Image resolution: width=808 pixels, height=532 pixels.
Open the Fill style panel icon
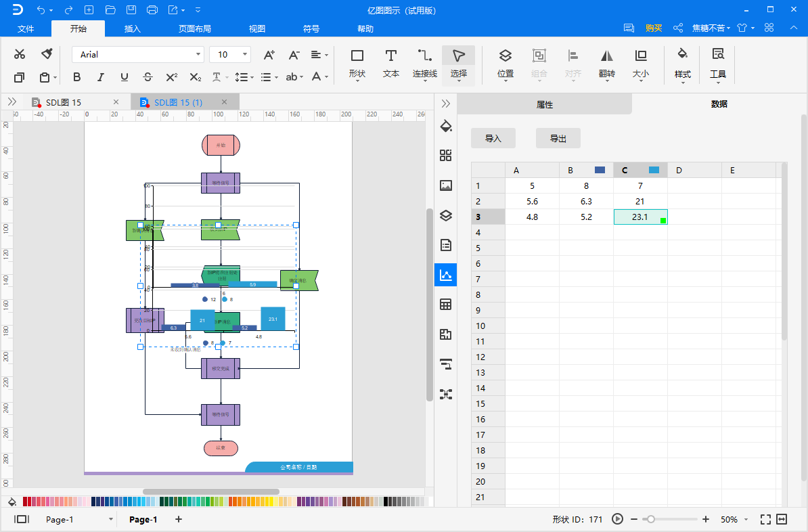coord(446,127)
